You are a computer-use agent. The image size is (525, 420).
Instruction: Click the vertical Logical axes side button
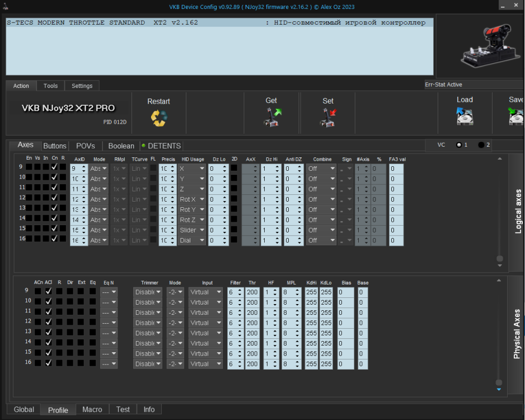pos(517,212)
